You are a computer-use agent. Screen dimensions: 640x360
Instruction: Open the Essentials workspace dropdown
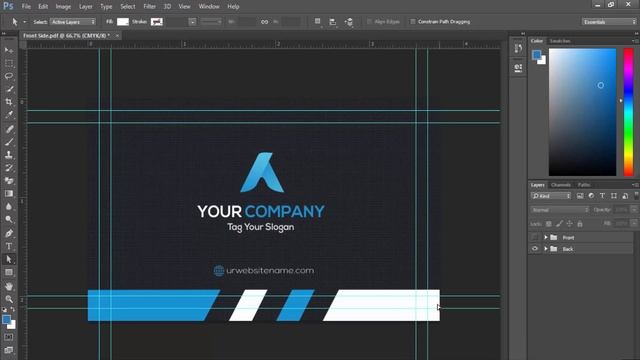pyautogui.click(x=609, y=22)
